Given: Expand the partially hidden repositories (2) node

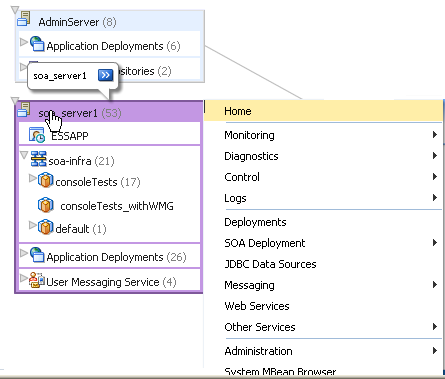Looking at the screenshot, I should click(x=23, y=67).
